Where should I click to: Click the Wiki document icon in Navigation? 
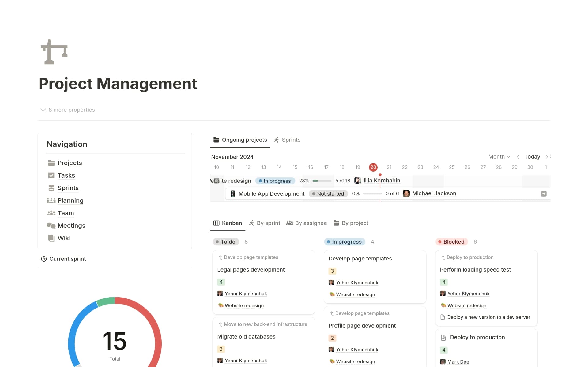(51, 238)
